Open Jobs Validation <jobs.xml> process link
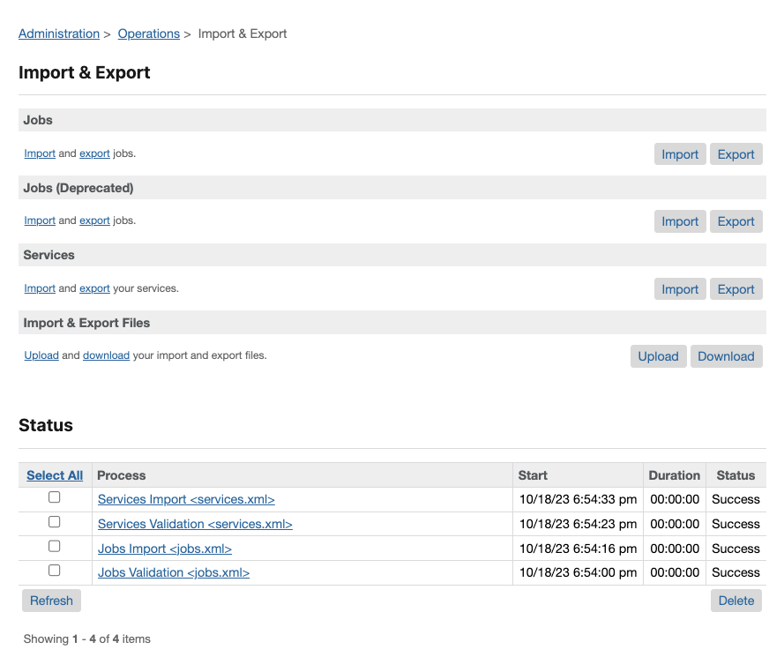The width and height of the screenshot is (784, 672). [x=174, y=572]
